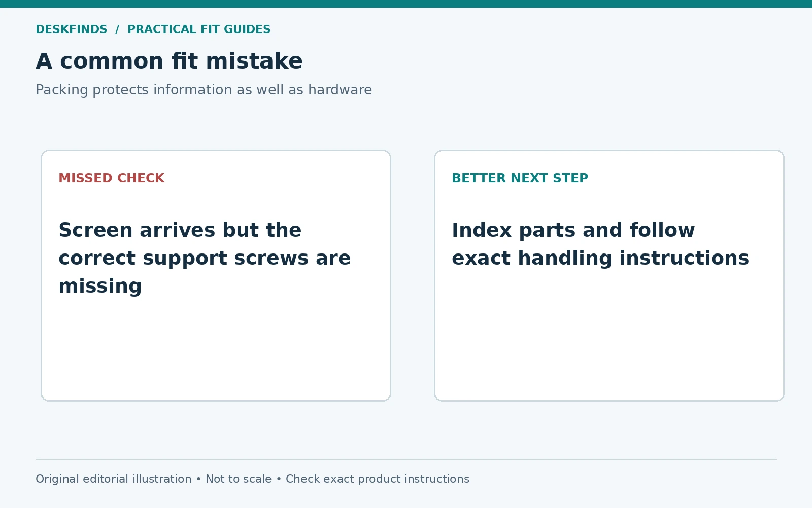Click the first bullet separator in footer
This screenshot has width=812, height=508.
coord(198,479)
